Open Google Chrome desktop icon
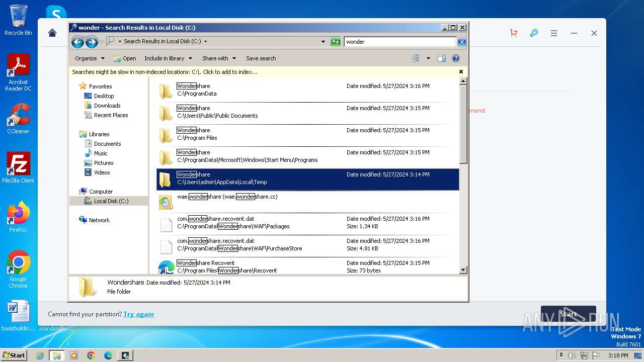The image size is (644, 362). coord(18,269)
